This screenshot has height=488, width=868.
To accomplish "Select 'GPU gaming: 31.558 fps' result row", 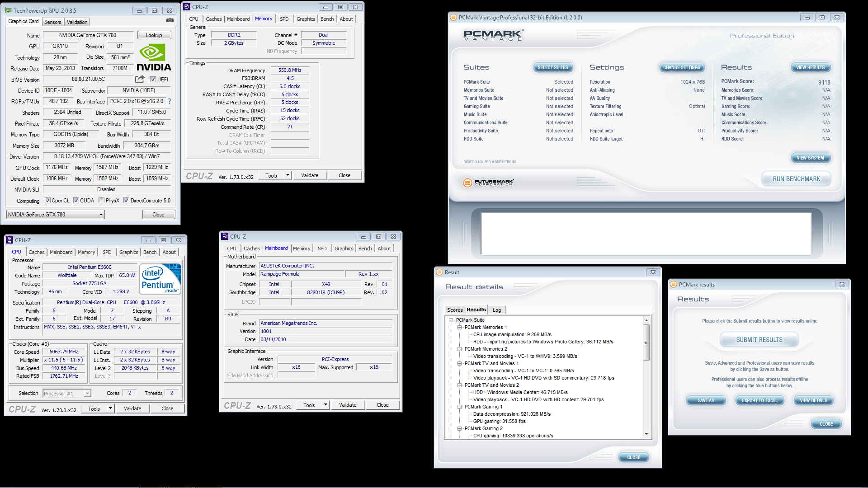I will click(x=499, y=421).
